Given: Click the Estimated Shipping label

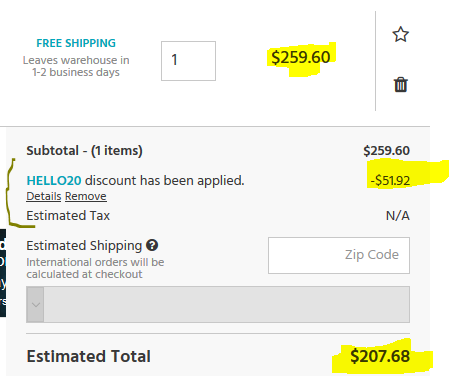Looking at the screenshot, I should point(84,246).
